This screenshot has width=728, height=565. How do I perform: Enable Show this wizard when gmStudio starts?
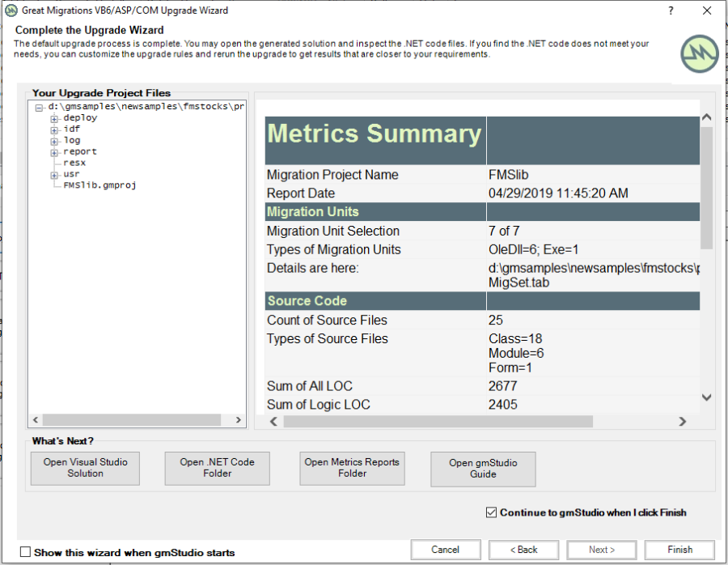[x=25, y=552]
